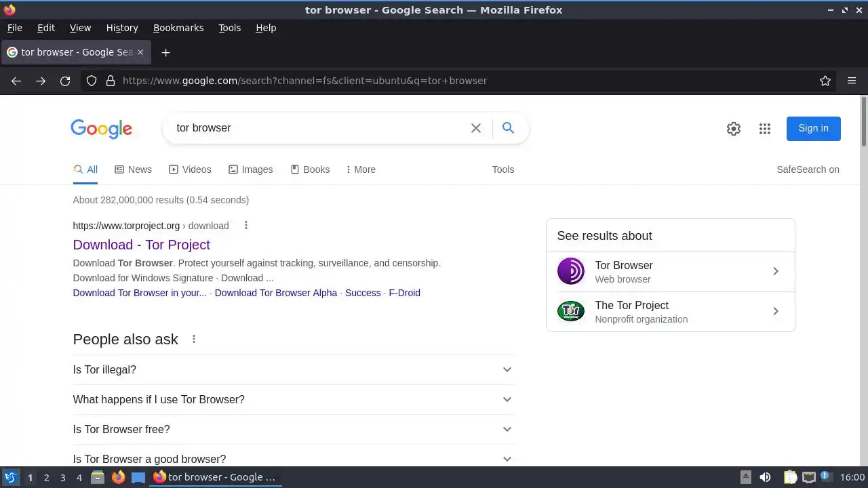
Task: Open the notification tray icon
Action: (x=826, y=477)
